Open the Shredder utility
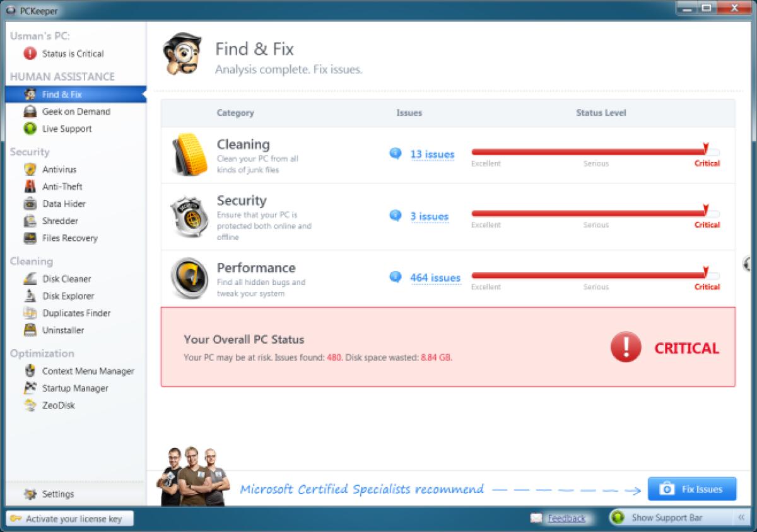 tap(59, 221)
